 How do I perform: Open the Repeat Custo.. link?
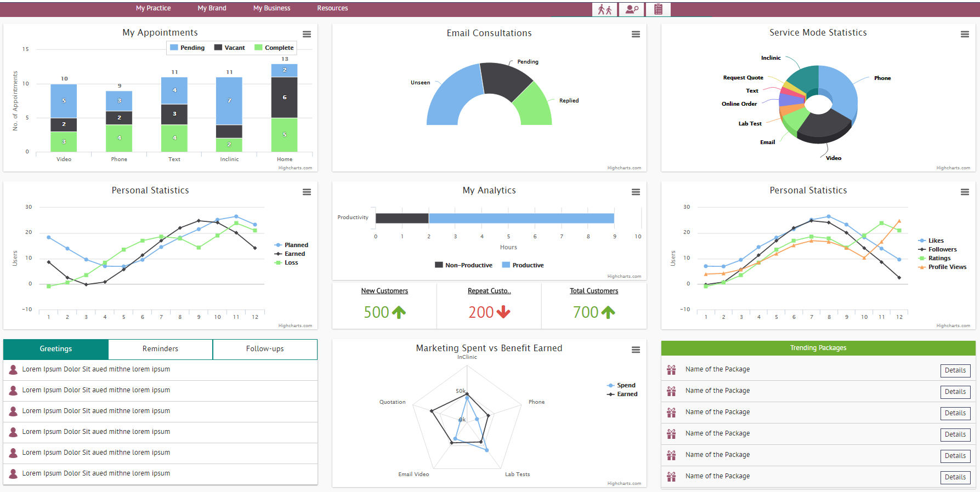click(x=489, y=291)
